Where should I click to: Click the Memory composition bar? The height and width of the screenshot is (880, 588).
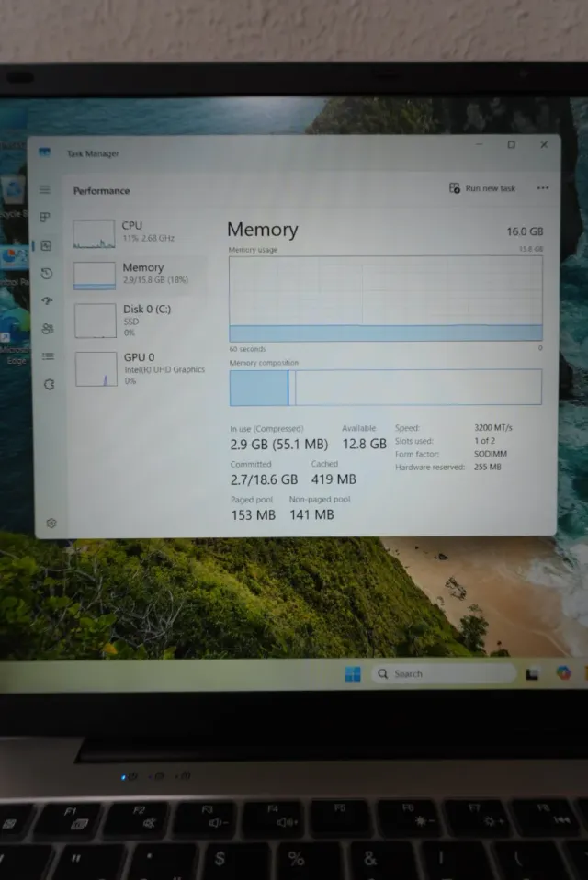(x=386, y=388)
